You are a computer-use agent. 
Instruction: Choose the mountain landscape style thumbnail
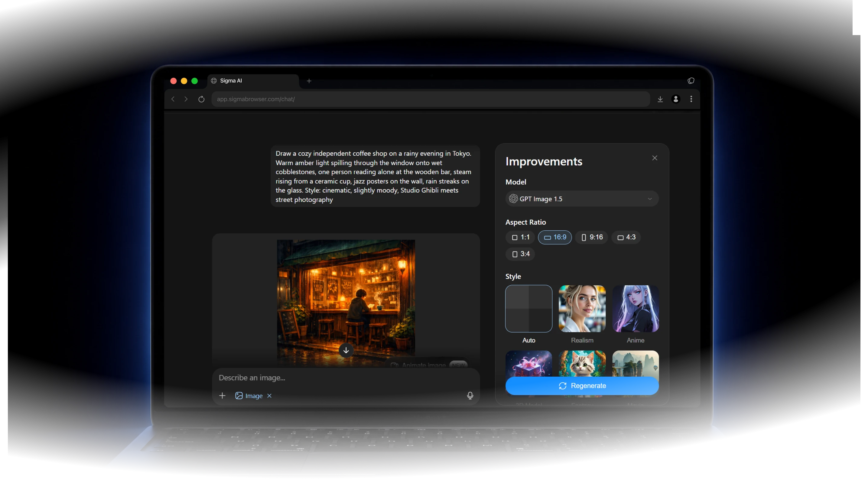[635, 364]
